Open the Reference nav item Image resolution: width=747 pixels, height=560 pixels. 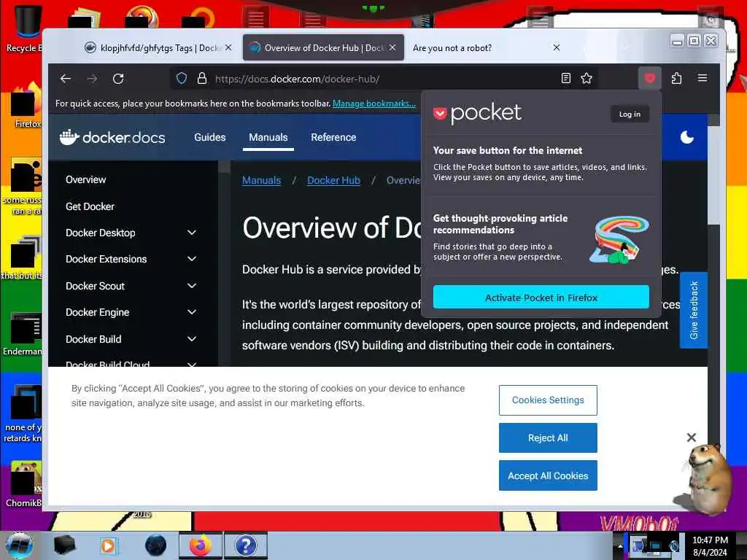[x=333, y=137]
